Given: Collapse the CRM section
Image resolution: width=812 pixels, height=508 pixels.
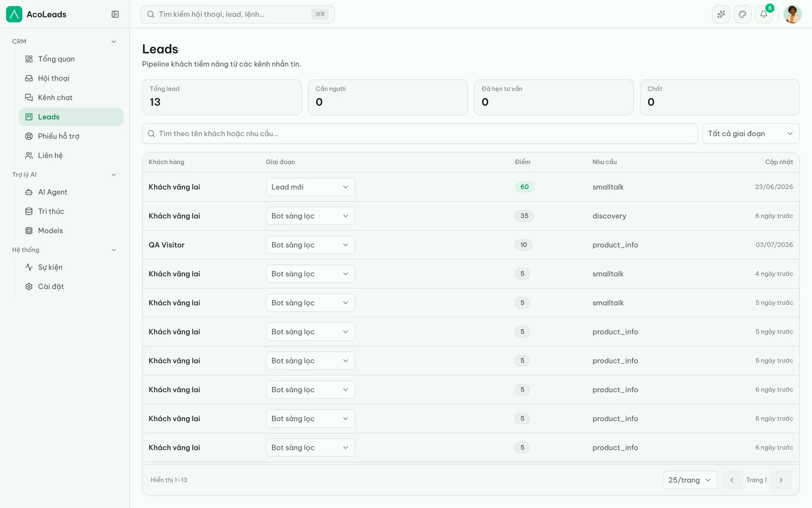Looking at the screenshot, I should [x=114, y=41].
